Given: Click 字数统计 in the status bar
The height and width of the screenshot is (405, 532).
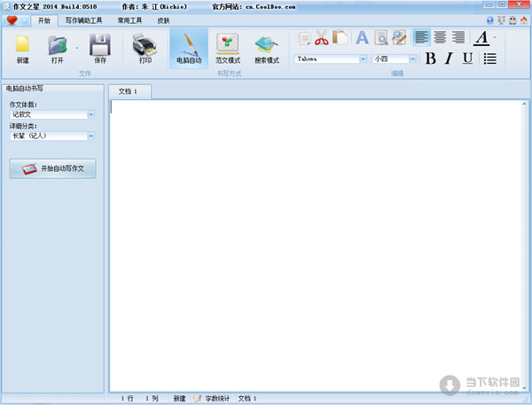Looking at the screenshot, I should [x=217, y=399].
